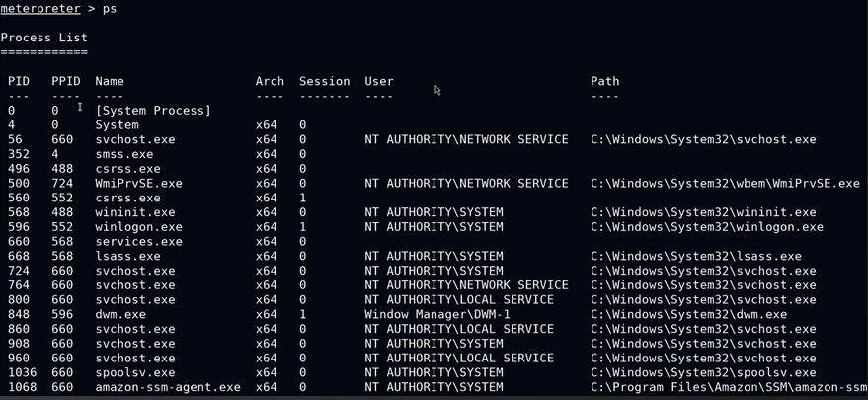Click process name 'winlogon.exe'

pos(138,226)
